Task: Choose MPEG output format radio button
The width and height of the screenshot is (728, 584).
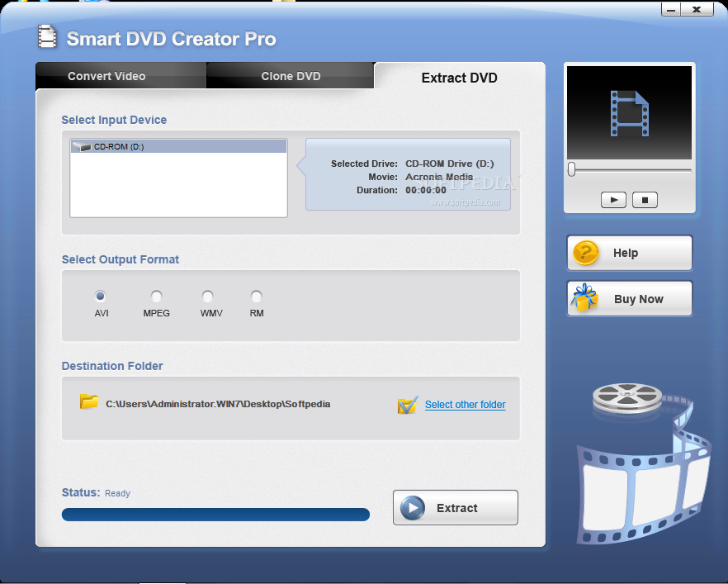Action: coord(157,296)
